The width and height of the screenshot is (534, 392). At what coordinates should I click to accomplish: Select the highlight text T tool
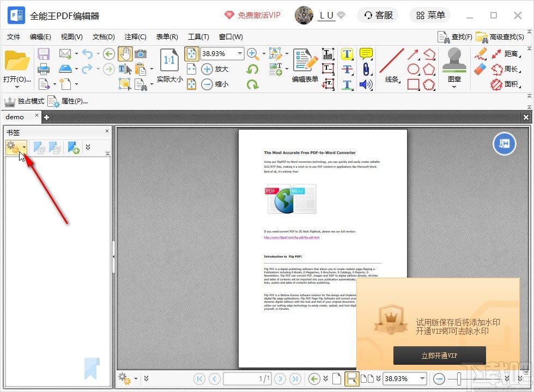pyautogui.click(x=347, y=54)
